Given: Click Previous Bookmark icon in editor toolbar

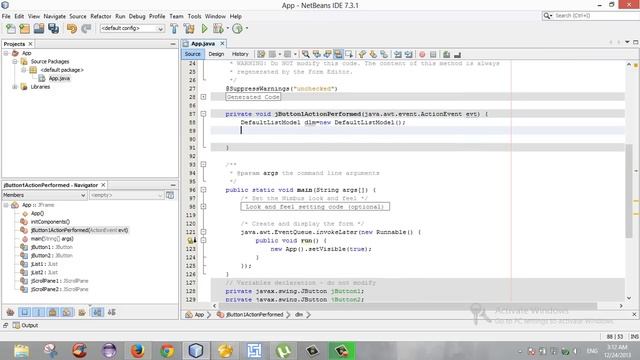Looking at the screenshot, I should point(362,54).
